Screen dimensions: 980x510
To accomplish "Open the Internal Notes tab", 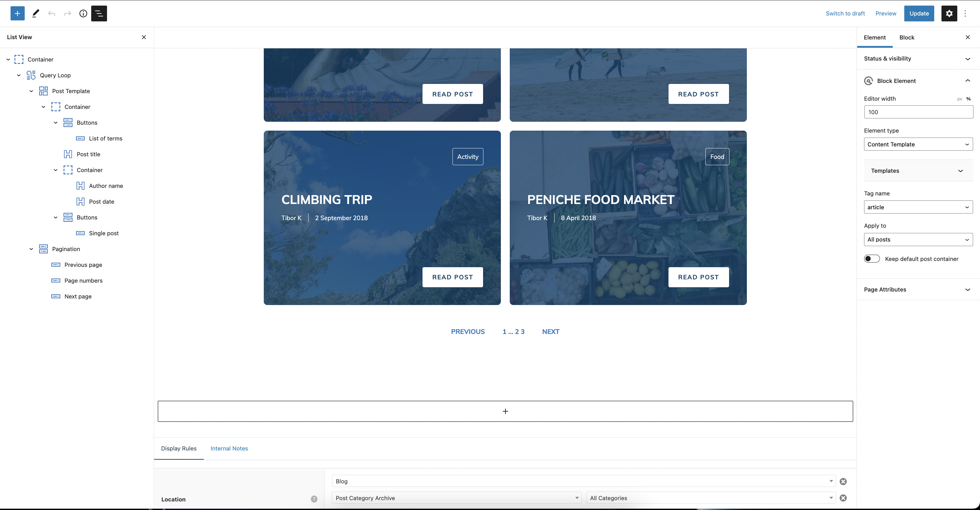I will pos(229,448).
